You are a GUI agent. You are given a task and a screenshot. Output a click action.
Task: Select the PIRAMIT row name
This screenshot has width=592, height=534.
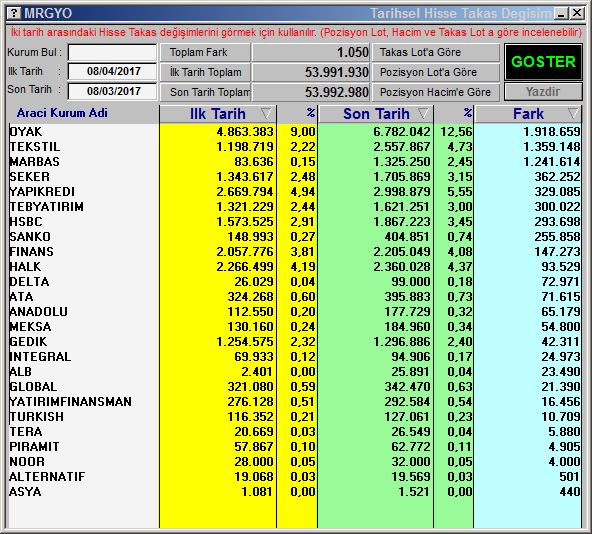pos(34,447)
